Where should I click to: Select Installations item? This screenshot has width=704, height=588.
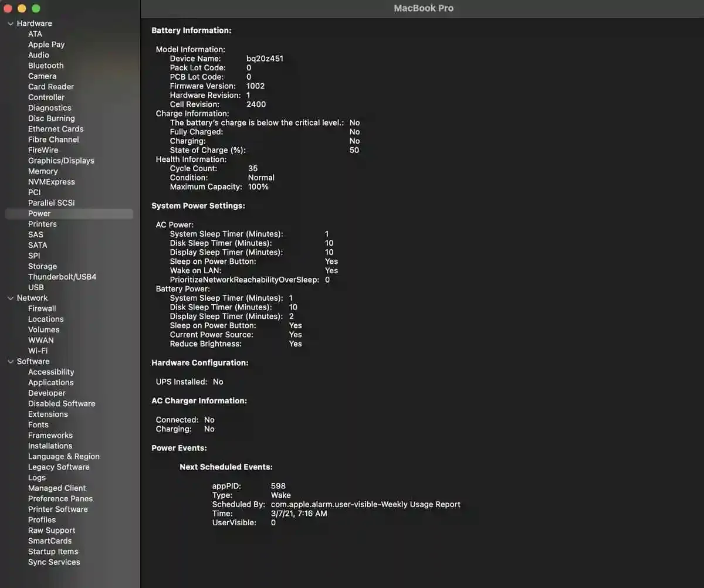point(50,446)
